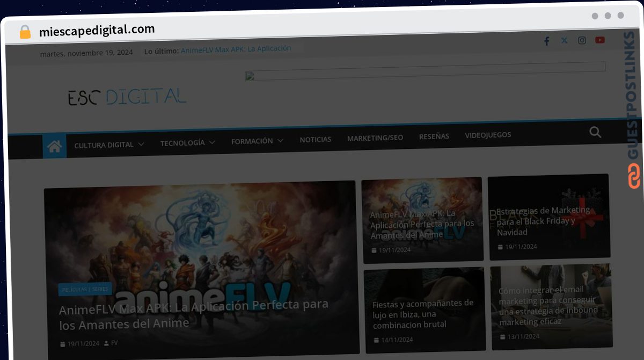This screenshot has height=360, width=644.
Task: Click miescapedigital.com in the address bar
Action: coord(97,31)
